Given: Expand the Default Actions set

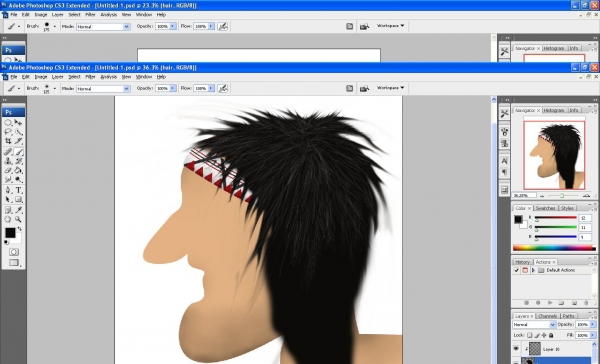Looking at the screenshot, I should [x=533, y=270].
